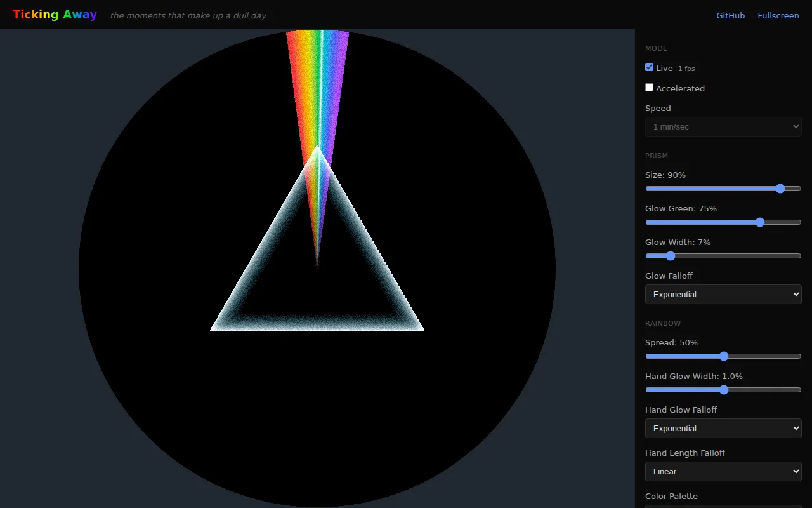Click the RAINBOW section heading
The height and width of the screenshot is (508, 812).
pos(663,323)
